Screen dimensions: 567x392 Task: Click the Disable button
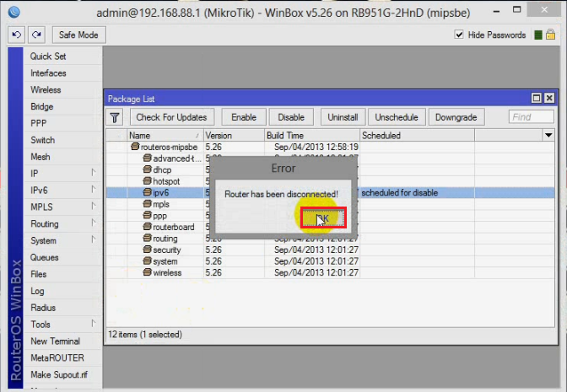coord(291,117)
